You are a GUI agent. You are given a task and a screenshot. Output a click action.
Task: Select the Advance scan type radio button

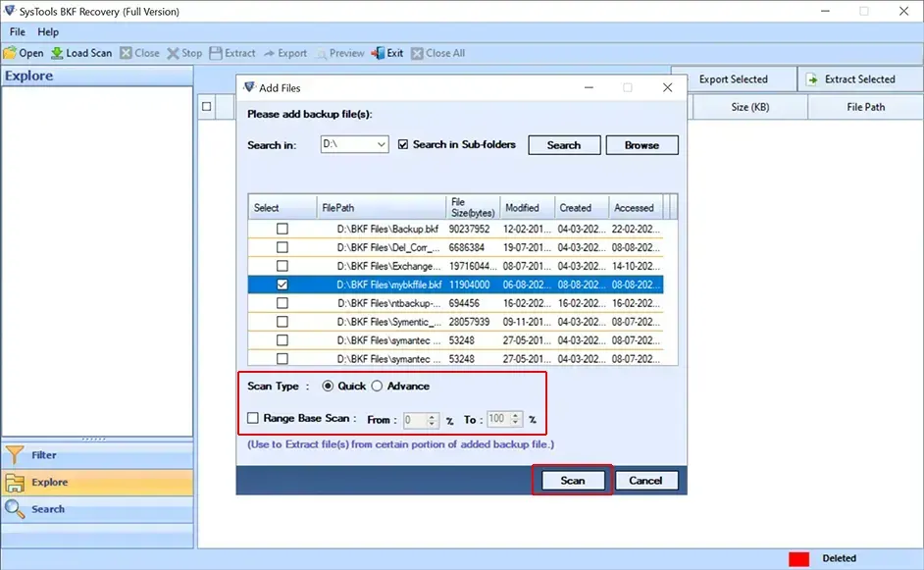pyautogui.click(x=377, y=387)
